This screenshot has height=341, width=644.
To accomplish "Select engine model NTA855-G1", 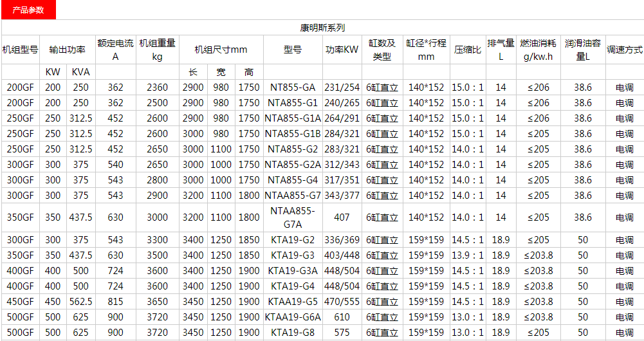I will pos(293,103).
